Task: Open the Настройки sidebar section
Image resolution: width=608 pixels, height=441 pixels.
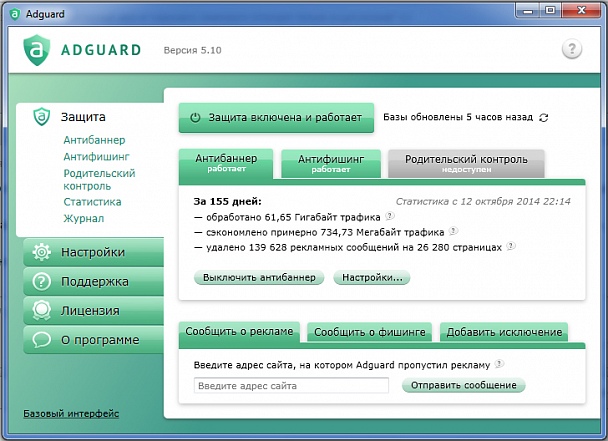Action: tap(93, 252)
